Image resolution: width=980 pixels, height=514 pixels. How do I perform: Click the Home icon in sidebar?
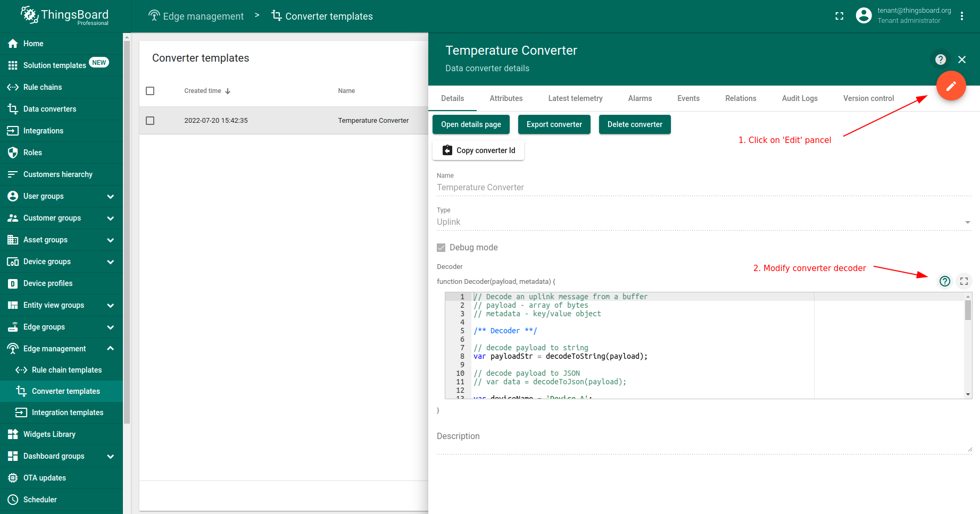coord(13,44)
